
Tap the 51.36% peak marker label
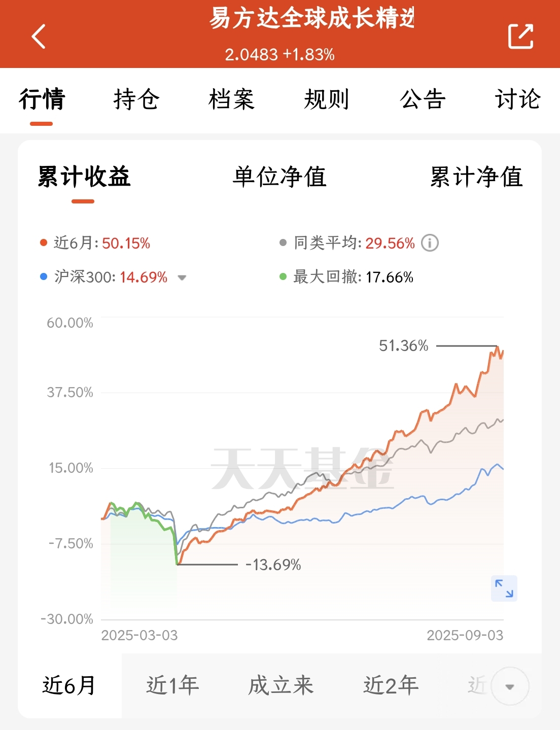[x=404, y=346]
